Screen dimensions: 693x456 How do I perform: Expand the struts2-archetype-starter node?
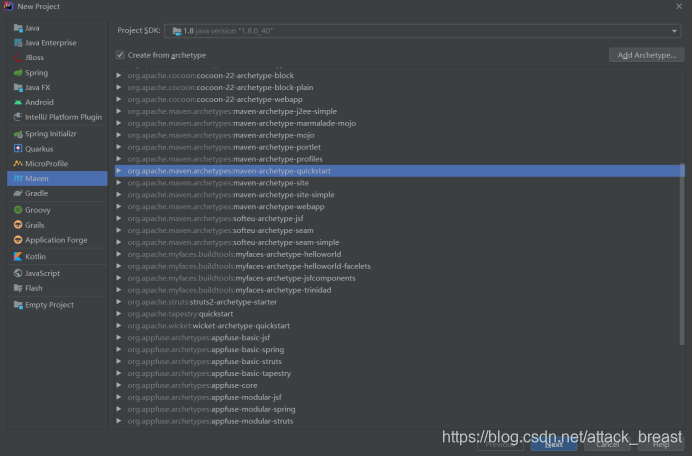tap(119, 302)
